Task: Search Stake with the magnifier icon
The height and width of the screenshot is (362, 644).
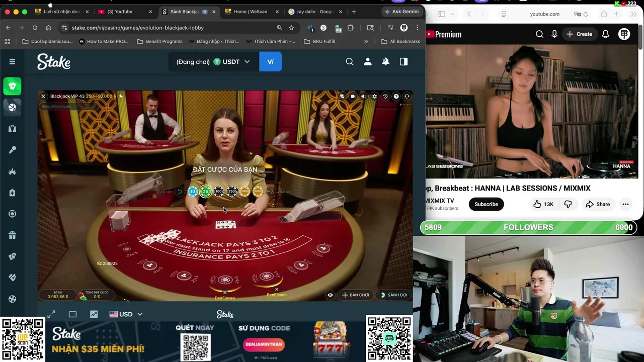Action: [x=350, y=61]
